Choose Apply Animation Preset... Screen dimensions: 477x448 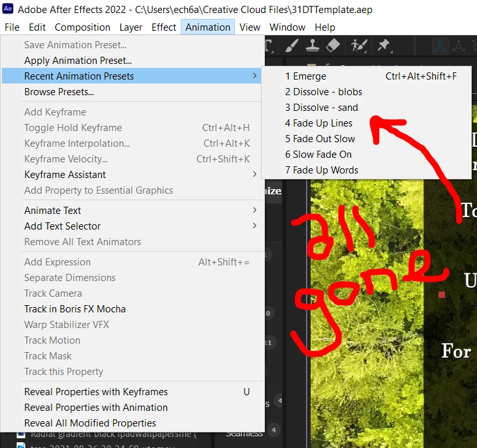(131, 61)
